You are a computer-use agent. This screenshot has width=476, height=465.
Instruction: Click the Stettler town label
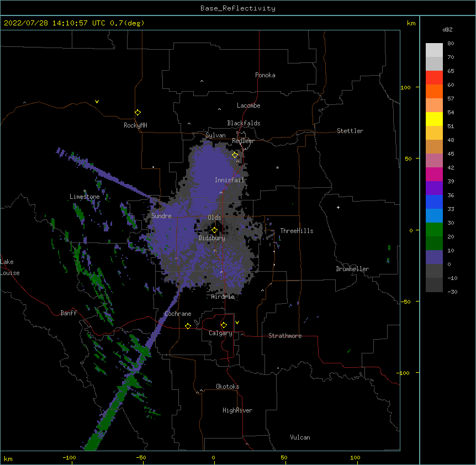[x=350, y=131]
